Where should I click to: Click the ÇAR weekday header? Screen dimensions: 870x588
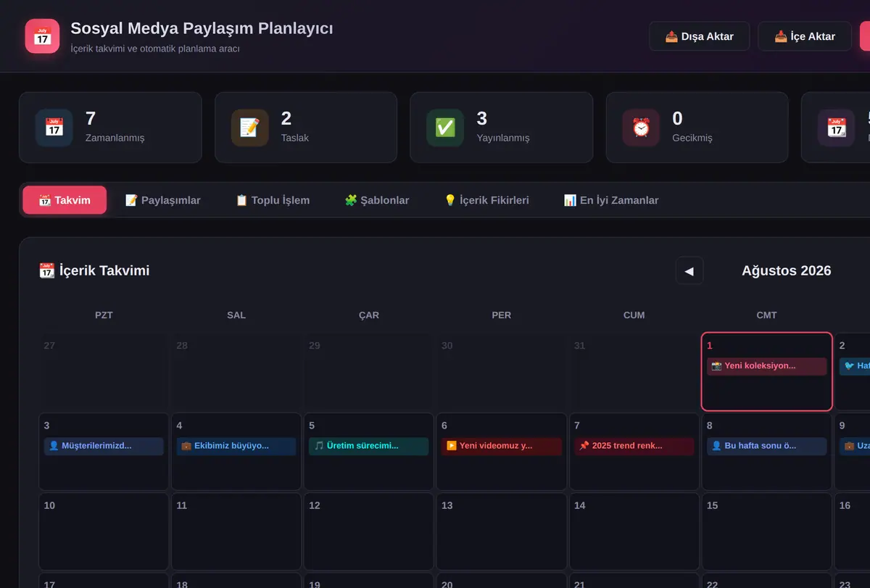point(369,315)
